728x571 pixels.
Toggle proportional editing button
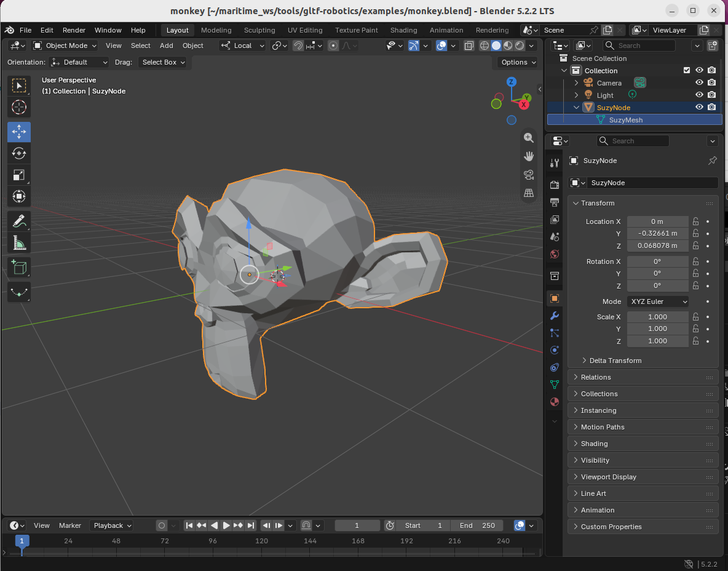[x=333, y=46]
